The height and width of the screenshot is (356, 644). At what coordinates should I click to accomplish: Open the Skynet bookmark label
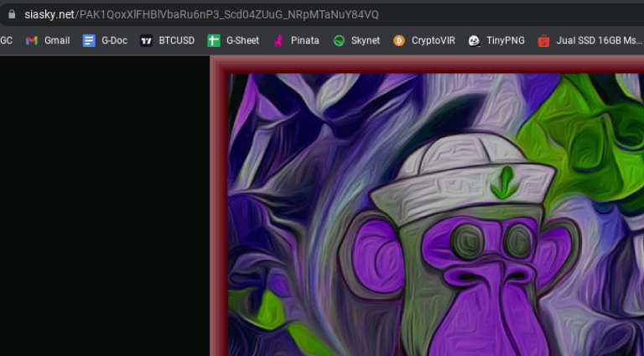click(x=365, y=40)
